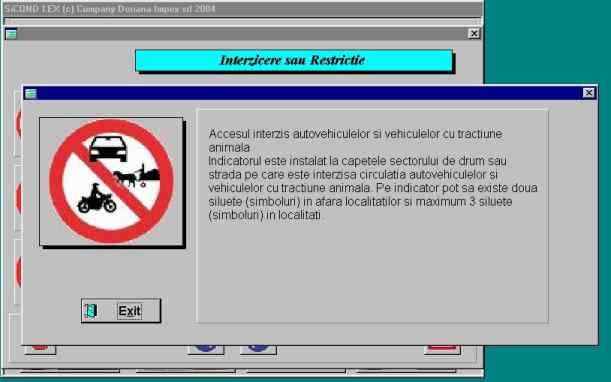The width and height of the screenshot is (611, 382).
Task: Click the Interzicere sau Restrictie cyan banner
Action: (294, 60)
